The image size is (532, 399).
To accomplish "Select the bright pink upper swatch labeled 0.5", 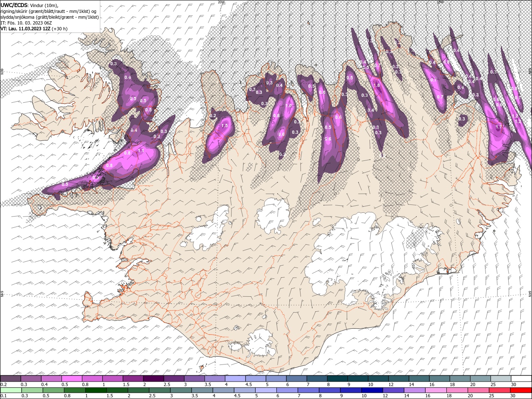I will click(71, 379).
